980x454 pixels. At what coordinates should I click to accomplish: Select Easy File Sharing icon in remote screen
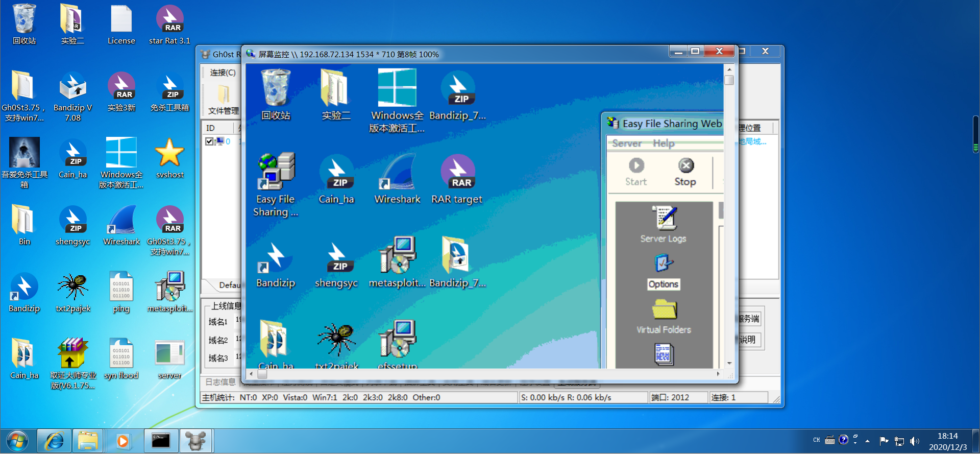[x=276, y=185]
